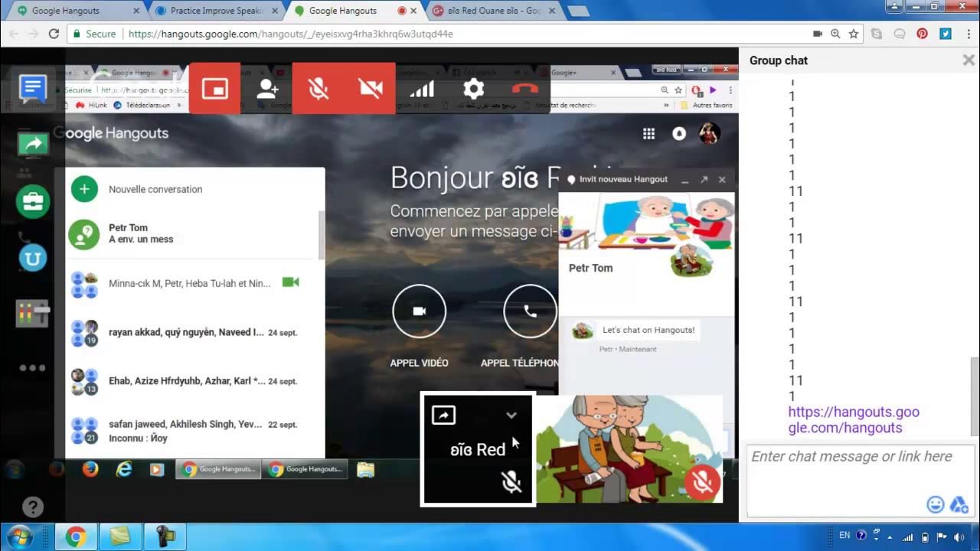Open the blue U app in sidebar
980x551 pixels.
tap(33, 258)
